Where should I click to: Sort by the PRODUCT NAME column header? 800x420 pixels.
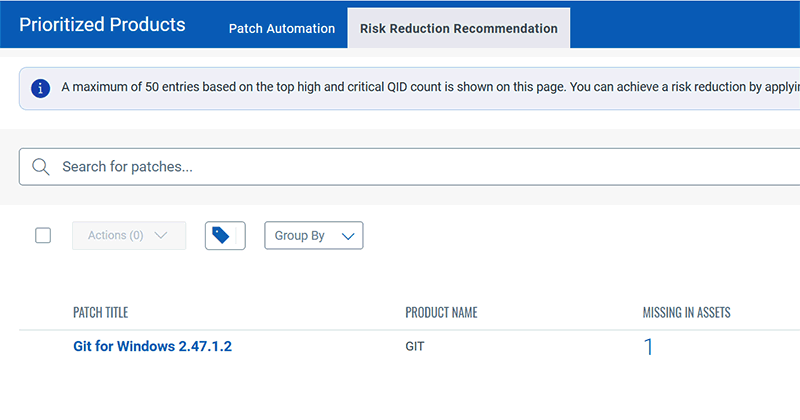pos(441,312)
